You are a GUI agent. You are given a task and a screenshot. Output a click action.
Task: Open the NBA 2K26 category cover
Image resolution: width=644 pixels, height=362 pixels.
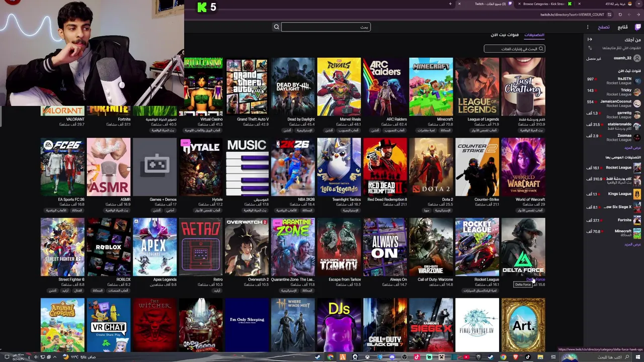293,167
